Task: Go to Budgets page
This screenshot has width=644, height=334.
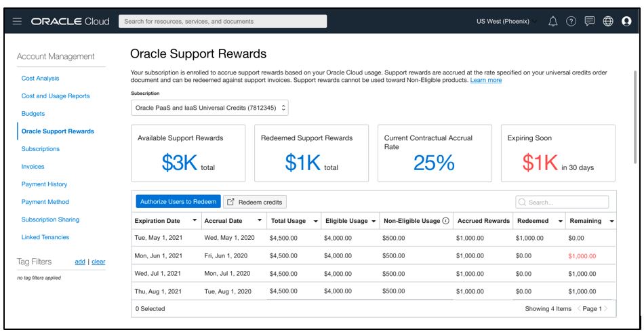Action: click(x=33, y=114)
